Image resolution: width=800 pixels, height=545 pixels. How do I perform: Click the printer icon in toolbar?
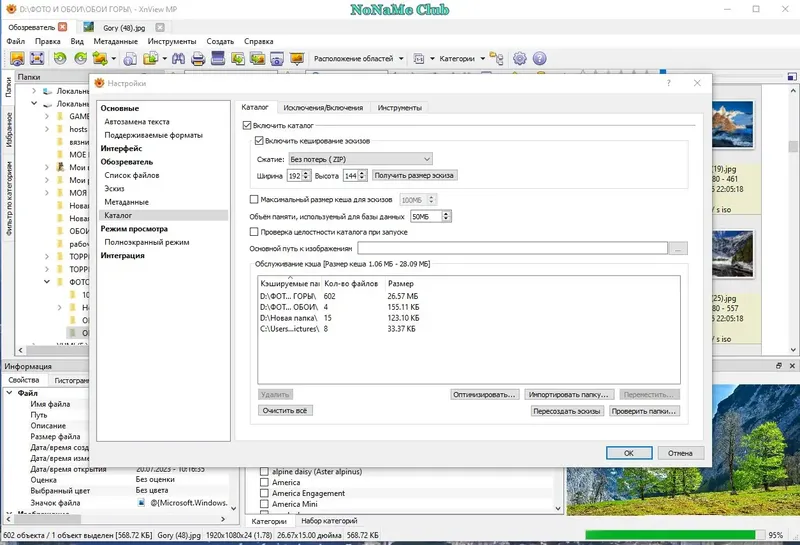point(198,59)
